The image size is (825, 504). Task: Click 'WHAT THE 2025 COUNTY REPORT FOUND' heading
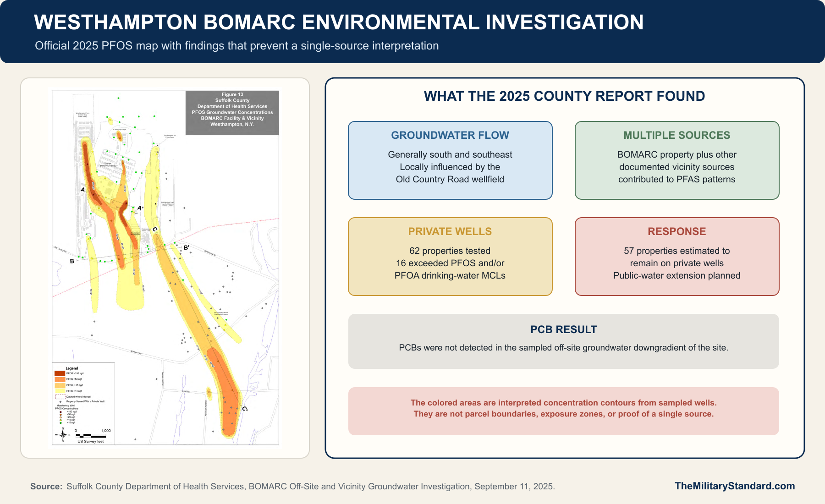click(565, 96)
